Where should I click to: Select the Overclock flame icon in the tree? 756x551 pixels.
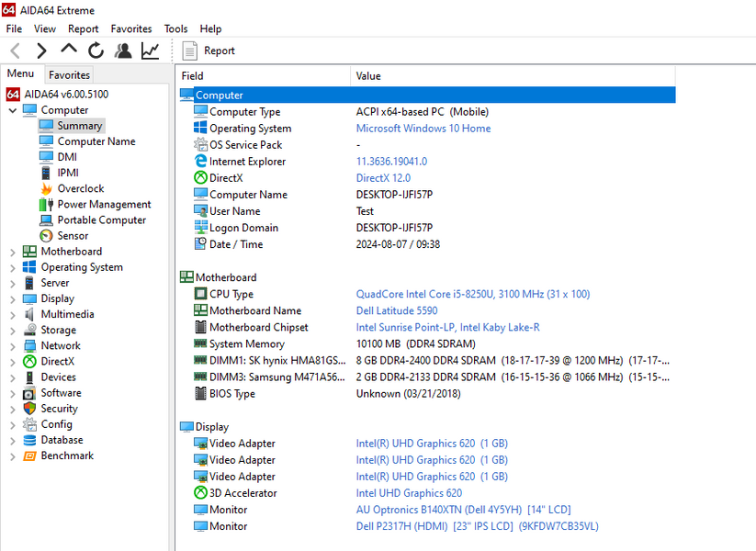46,188
